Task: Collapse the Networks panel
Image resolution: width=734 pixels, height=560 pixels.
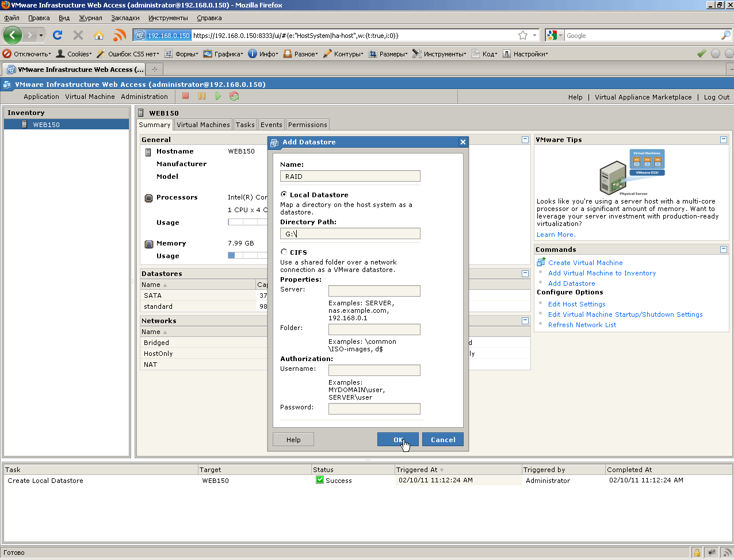Action: [x=525, y=321]
